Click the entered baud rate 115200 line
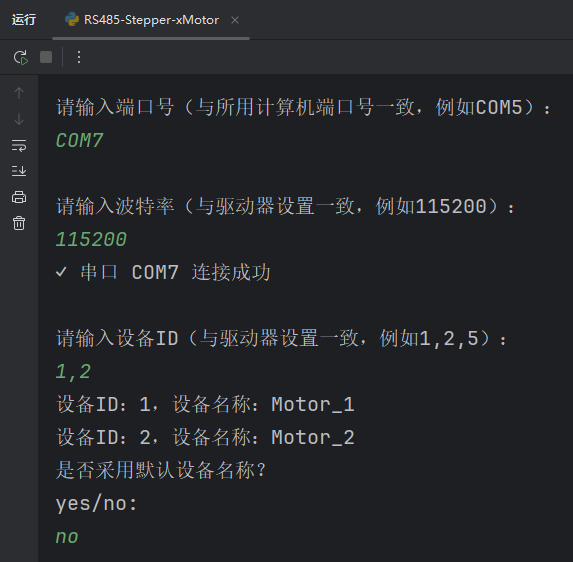Image resolution: width=573 pixels, height=562 pixels. pos(91,240)
